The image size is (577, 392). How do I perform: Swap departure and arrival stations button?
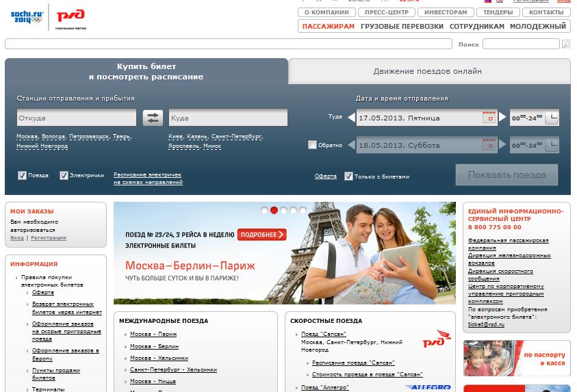[153, 118]
